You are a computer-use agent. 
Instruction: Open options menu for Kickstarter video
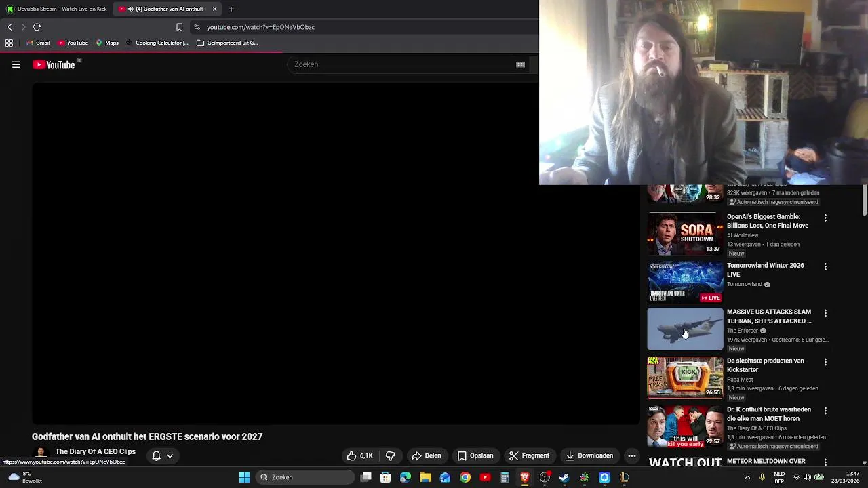[825, 362]
